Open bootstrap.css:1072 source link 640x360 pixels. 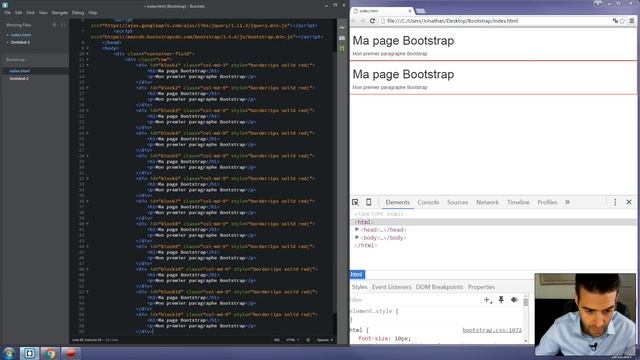pyautogui.click(x=492, y=330)
